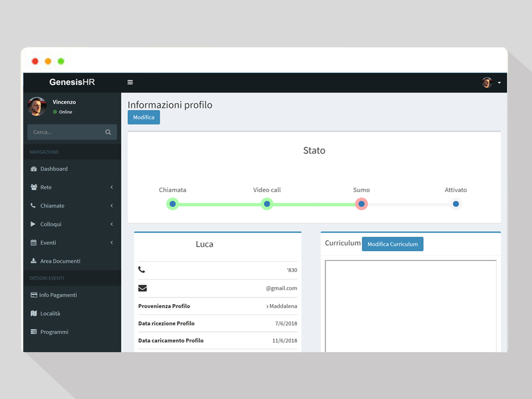The image size is (532, 399).
Task: Click the hamburger menu toggle icon
Action: pos(130,82)
